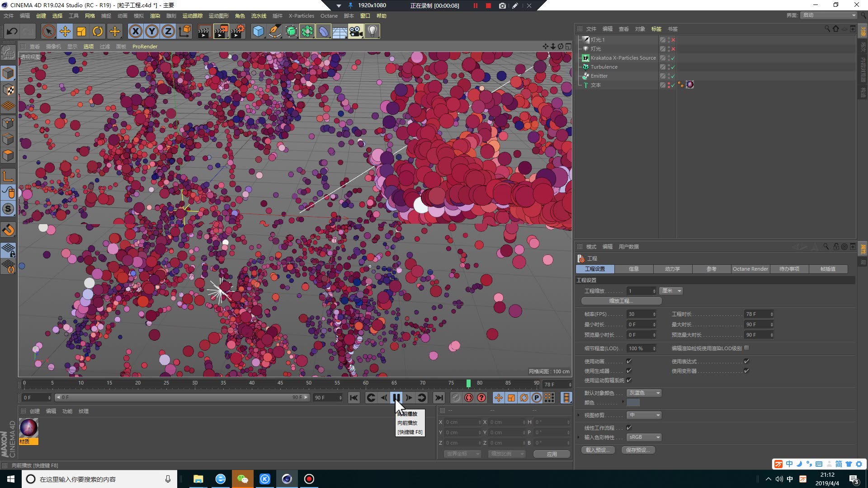
Task: Open 界面 layout dropdown
Action: [829, 15]
